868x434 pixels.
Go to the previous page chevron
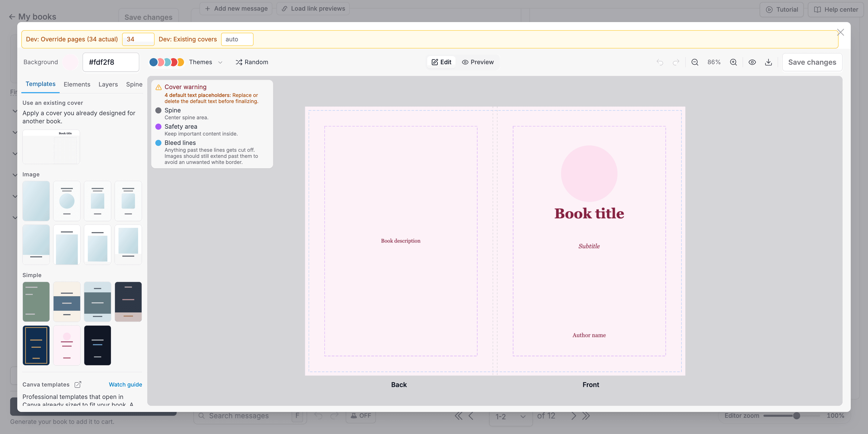(x=471, y=416)
